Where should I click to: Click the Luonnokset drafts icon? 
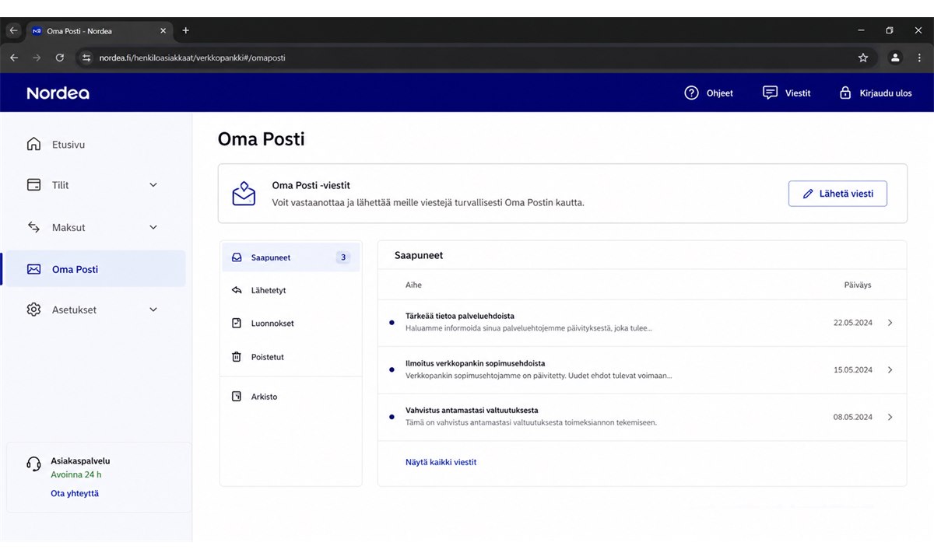click(237, 323)
